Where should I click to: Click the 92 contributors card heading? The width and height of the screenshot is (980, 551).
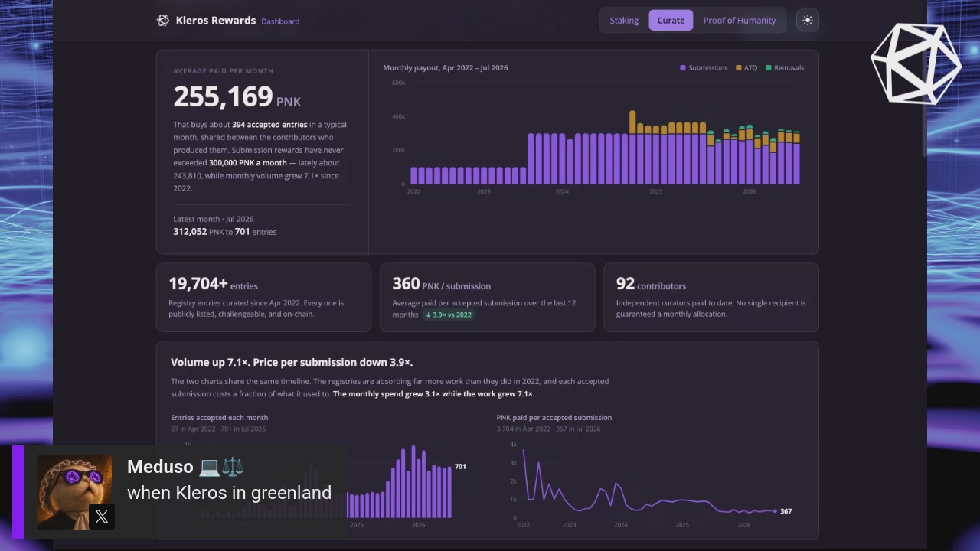(651, 284)
